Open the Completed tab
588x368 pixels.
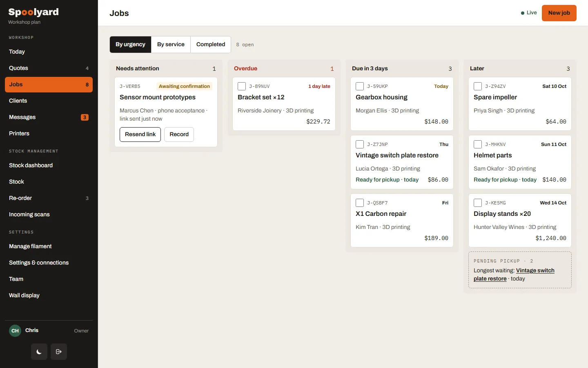click(211, 45)
